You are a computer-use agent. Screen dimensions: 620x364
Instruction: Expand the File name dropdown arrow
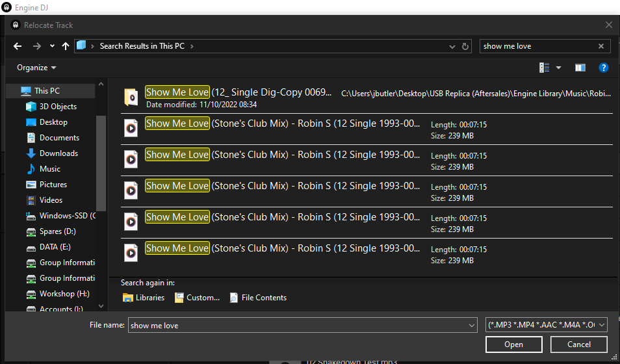[x=472, y=325]
